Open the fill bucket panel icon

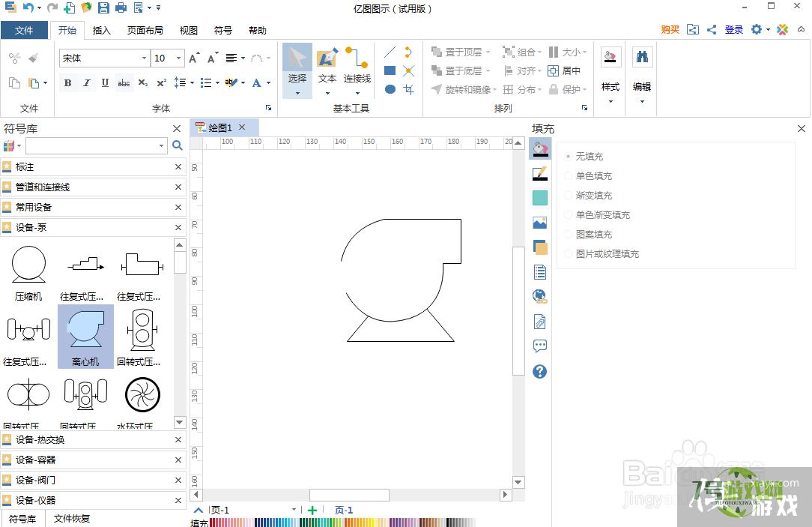coord(539,148)
